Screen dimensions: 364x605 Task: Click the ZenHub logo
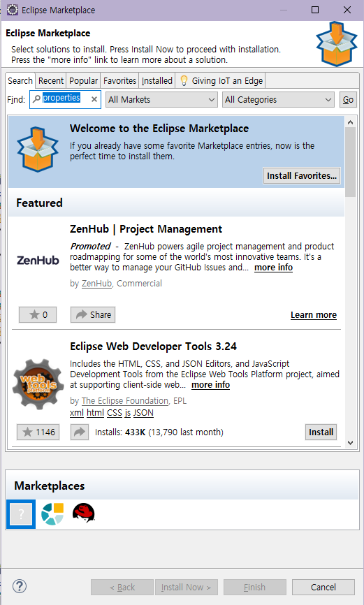pos(38,261)
